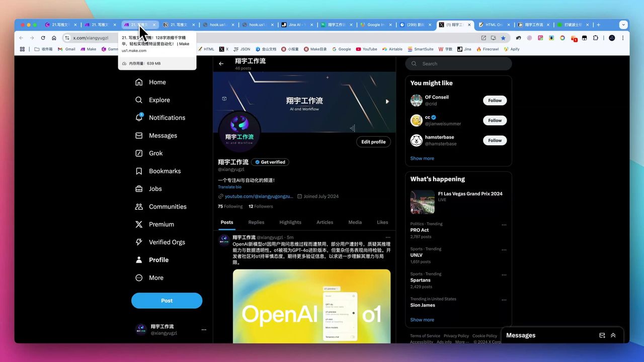Open options menu for PRO Act trend
Image resolution: width=644 pixels, height=362 pixels.
pyautogui.click(x=504, y=225)
